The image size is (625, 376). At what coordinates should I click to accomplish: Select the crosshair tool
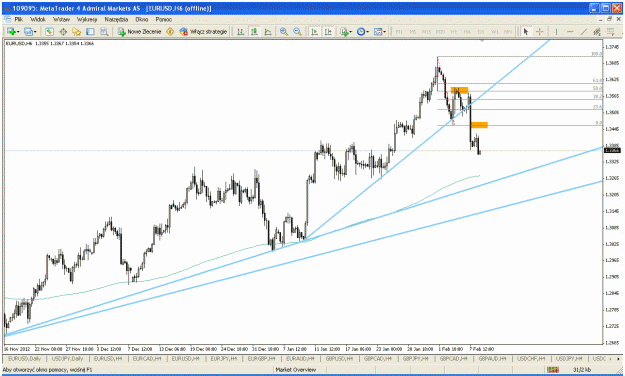pos(539,31)
